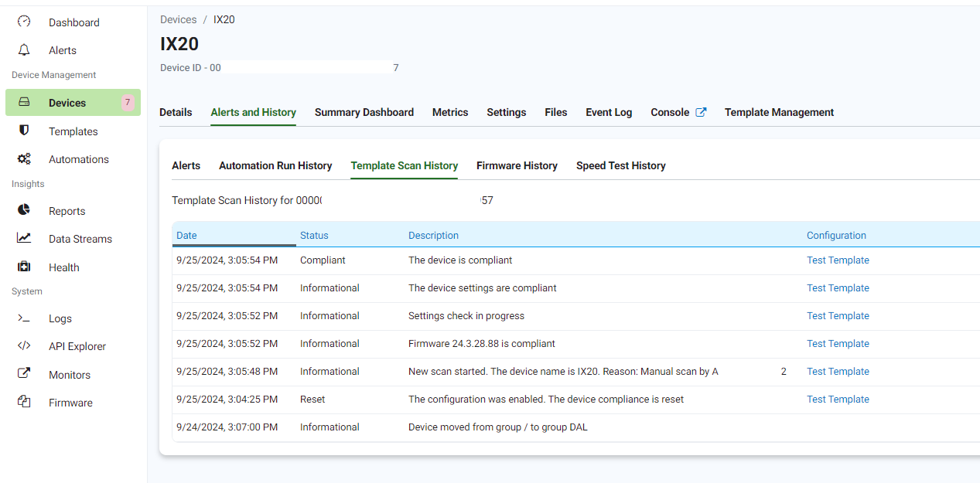Click the 9/25/2024, 3:04:25 PM date cell
This screenshot has width=980, height=483.
tap(227, 399)
